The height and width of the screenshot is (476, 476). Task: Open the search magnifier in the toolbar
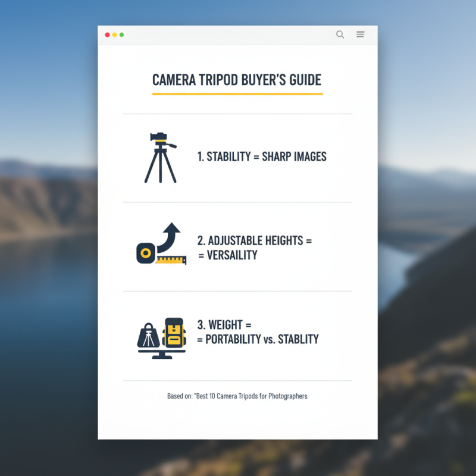340,35
